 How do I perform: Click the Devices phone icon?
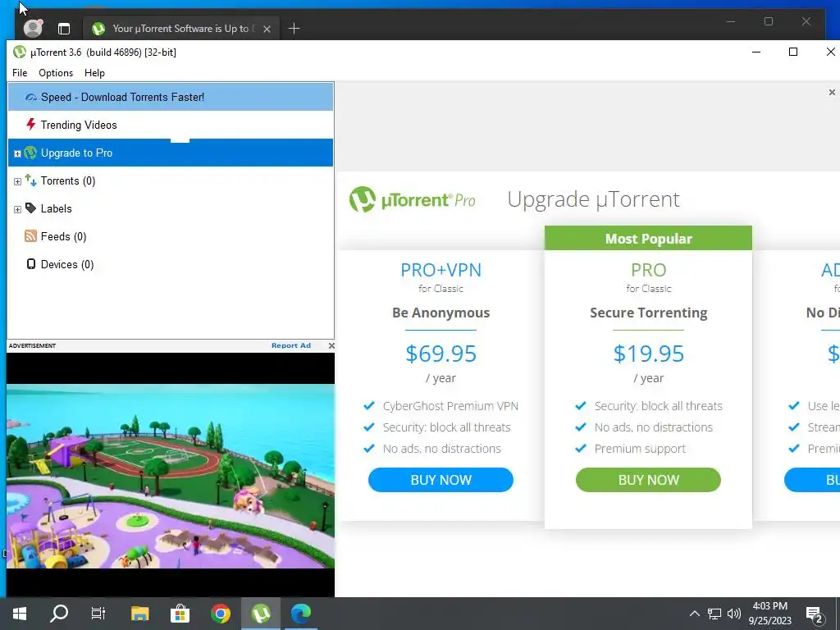[31, 264]
